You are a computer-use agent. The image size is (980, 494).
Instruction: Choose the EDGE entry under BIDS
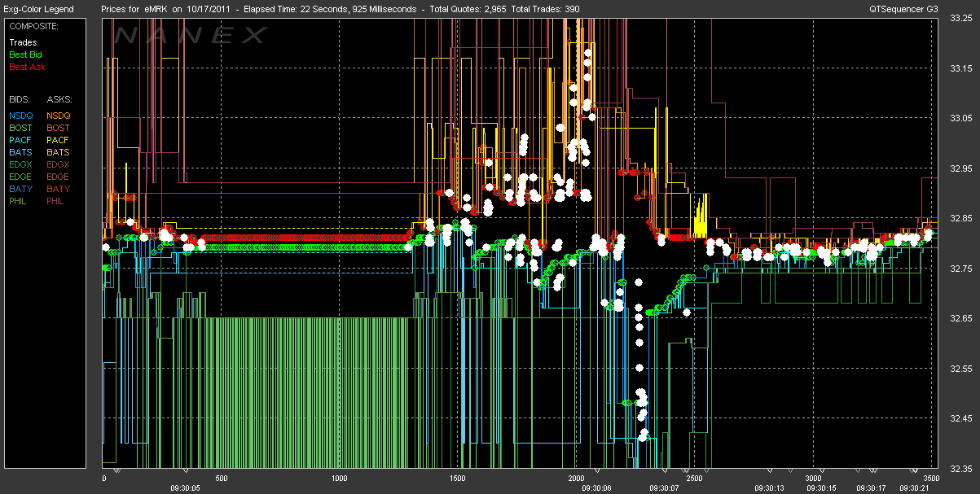pos(21,177)
